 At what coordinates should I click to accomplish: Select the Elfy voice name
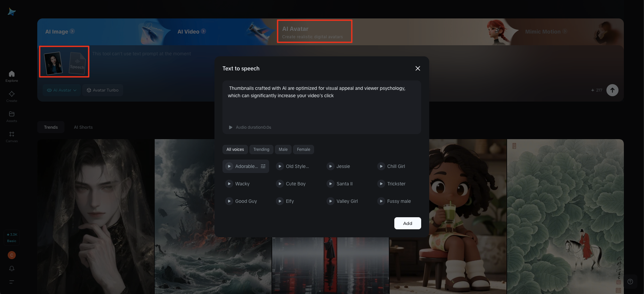click(x=290, y=201)
